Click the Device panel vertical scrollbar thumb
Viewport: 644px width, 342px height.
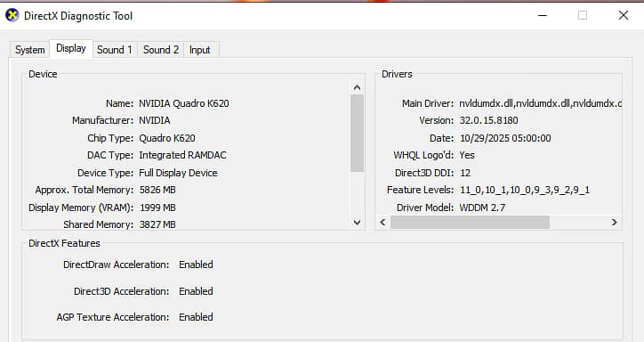(x=357, y=134)
